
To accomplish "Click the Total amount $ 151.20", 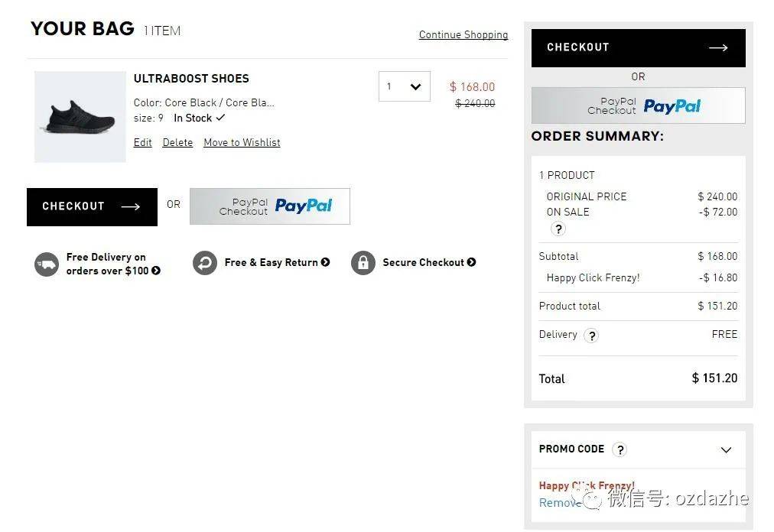I will click(714, 378).
